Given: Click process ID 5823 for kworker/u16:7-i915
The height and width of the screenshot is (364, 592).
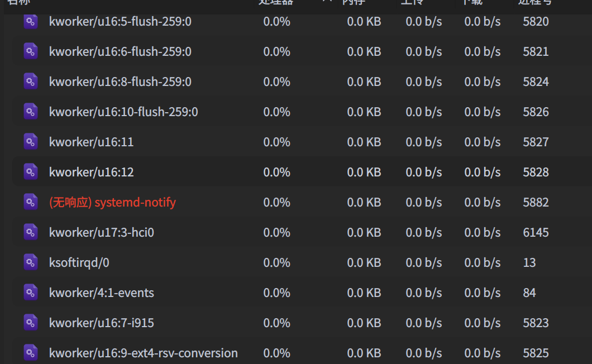Looking at the screenshot, I should pos(536,323).
